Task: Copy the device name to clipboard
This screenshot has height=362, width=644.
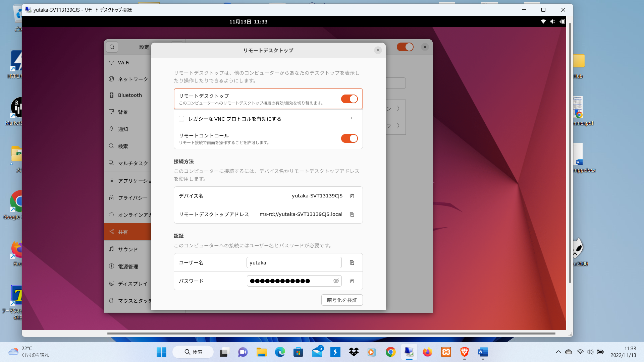Action: click(x=352, y=196)
